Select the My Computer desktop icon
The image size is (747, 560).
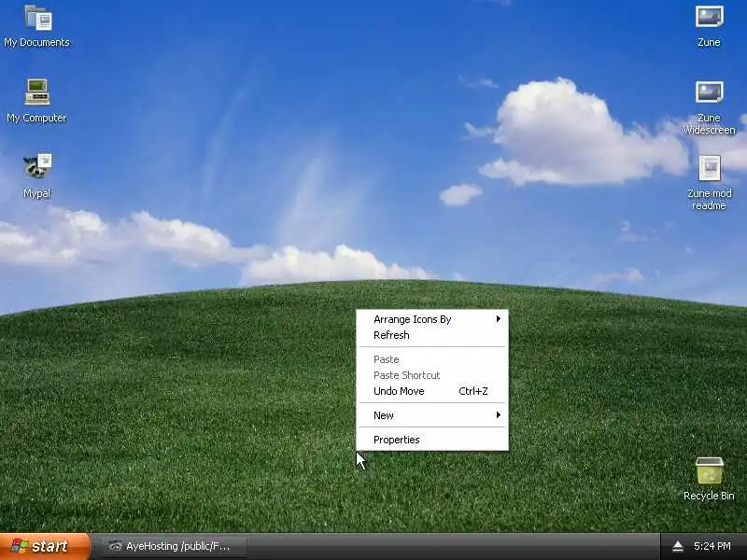[37, 101]
